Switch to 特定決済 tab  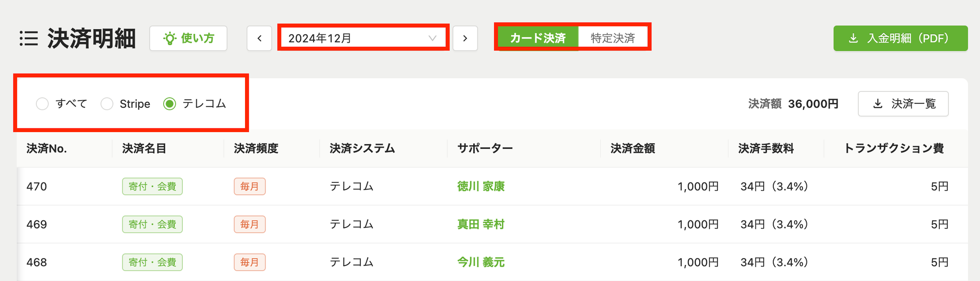tap(613, 38)
